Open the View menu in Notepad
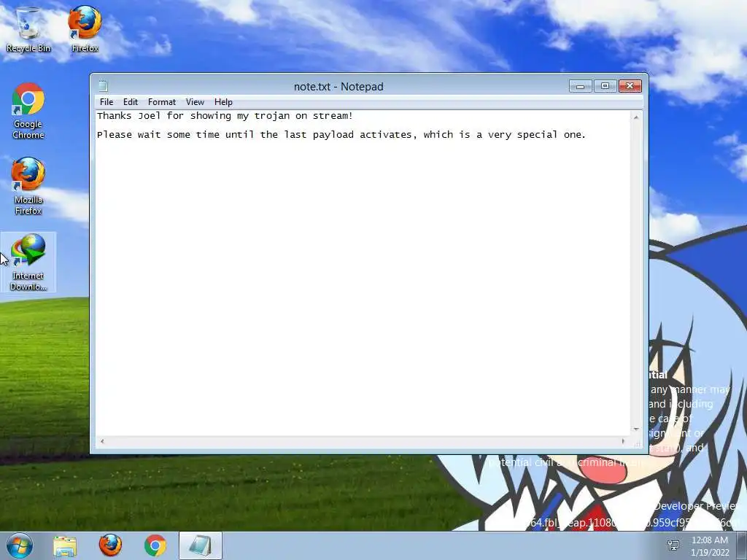 [195, 102]
